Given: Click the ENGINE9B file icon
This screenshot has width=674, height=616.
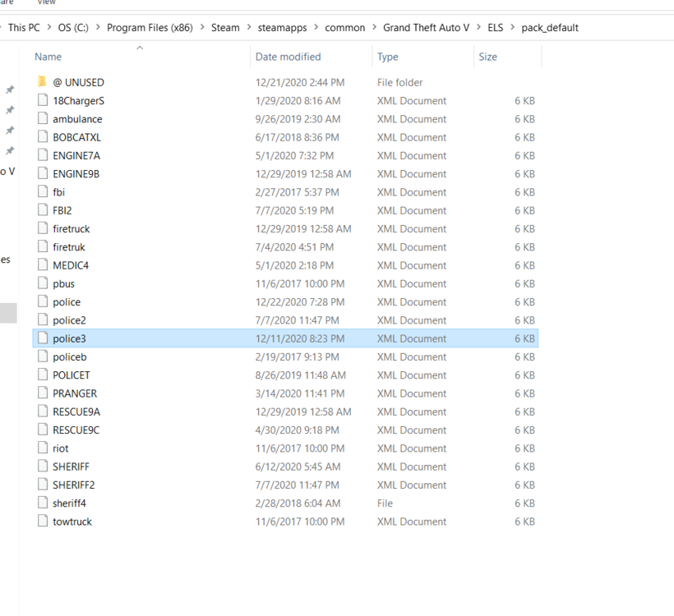Looking at the screenshot, I should click(x=42, y=173).
